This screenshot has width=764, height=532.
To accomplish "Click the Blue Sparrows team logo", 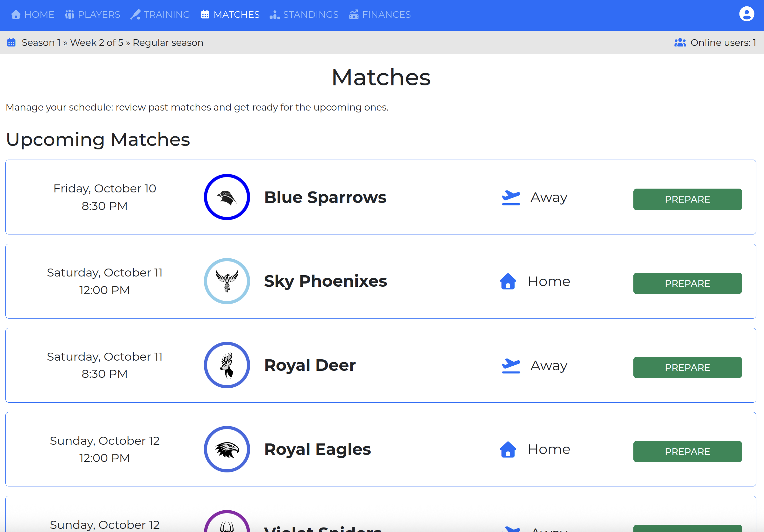I will (227, 197).
